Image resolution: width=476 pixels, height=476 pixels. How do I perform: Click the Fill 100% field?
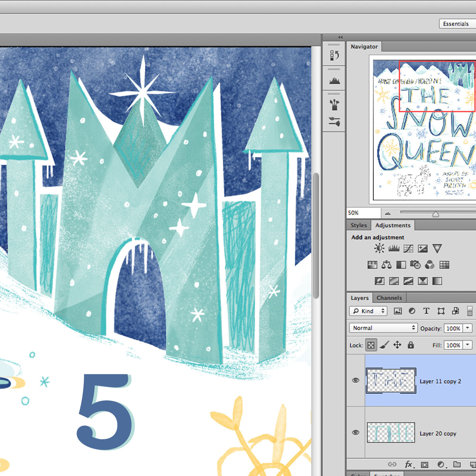click(x=453, y=345)
